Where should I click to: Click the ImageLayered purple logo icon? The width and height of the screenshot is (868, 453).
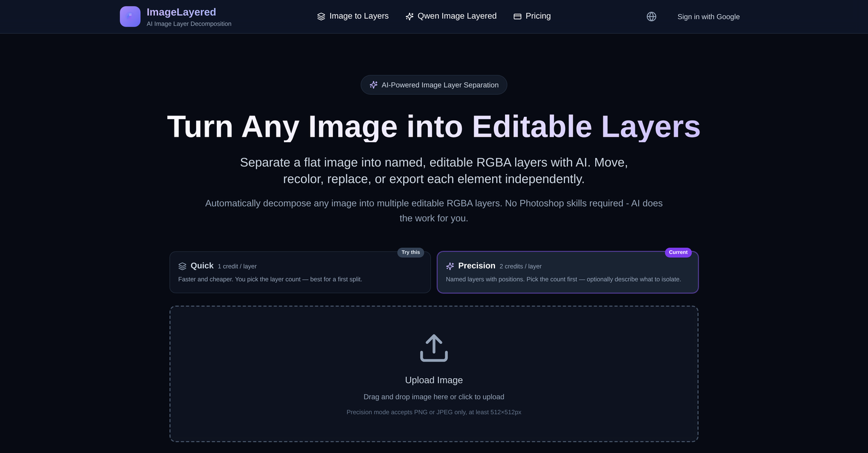130,17
